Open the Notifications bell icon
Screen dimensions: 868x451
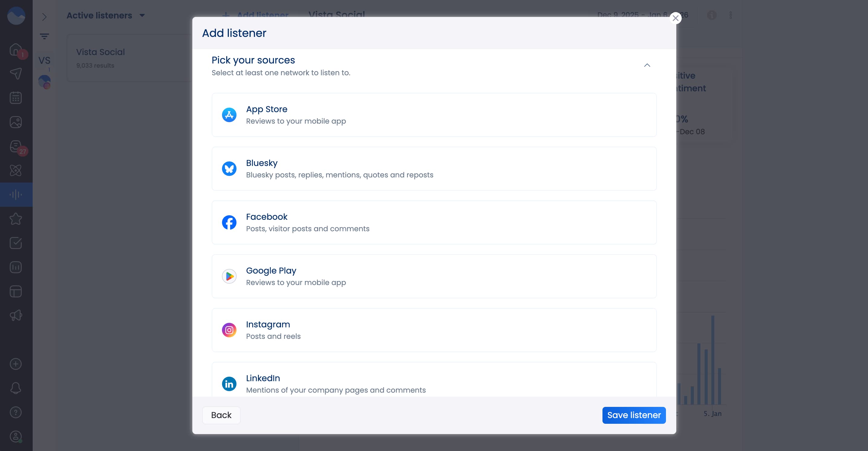15,388
